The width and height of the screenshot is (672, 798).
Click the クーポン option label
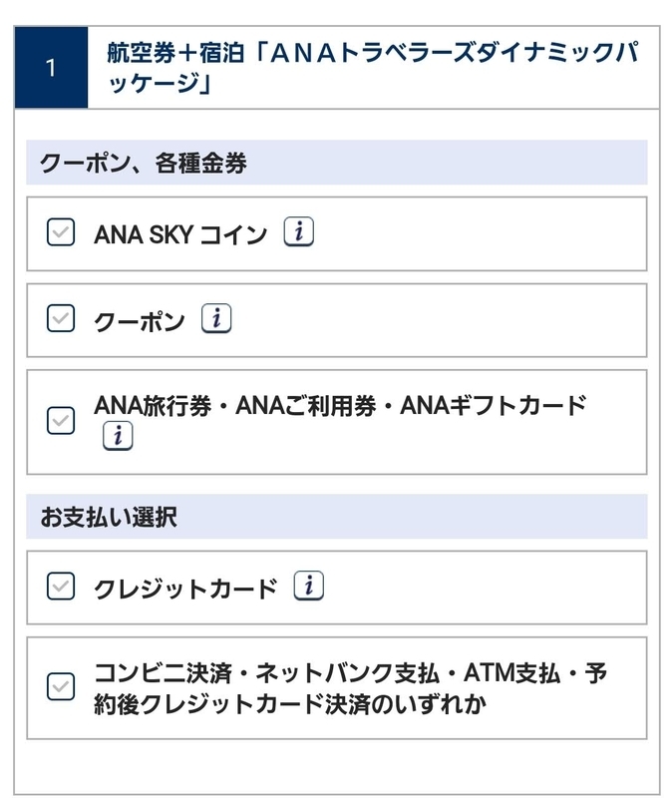[140, 321]
